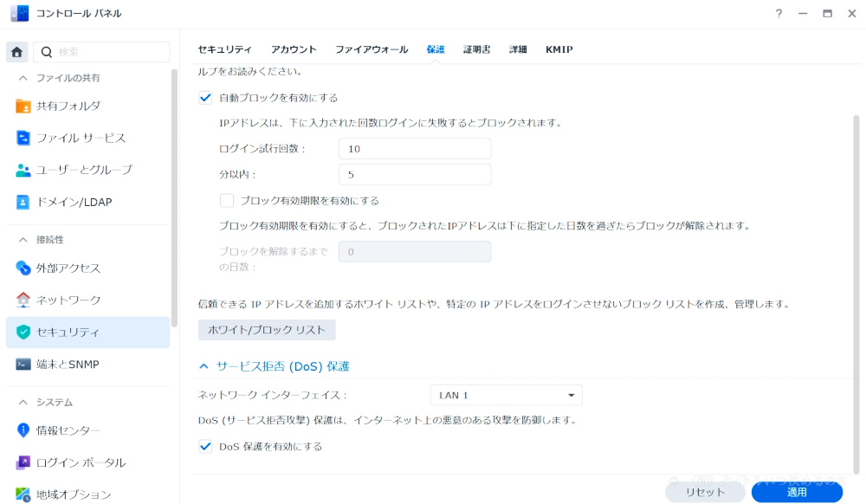The image size is (866, 504).
Task: Switch to the 詳細 tab
Action: 518,49
